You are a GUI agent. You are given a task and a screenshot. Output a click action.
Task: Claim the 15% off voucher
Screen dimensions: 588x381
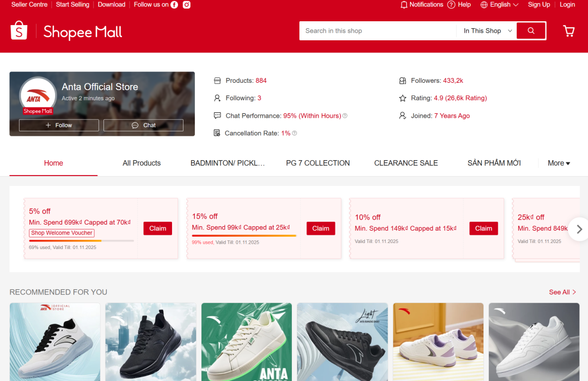coord(321,228)
